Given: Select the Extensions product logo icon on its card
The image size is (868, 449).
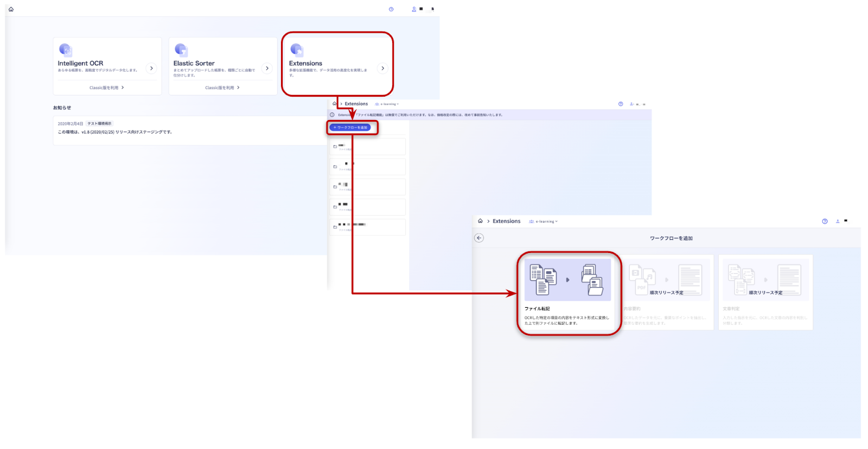Looking at the screenshot, I should click(x=296, y=50).
